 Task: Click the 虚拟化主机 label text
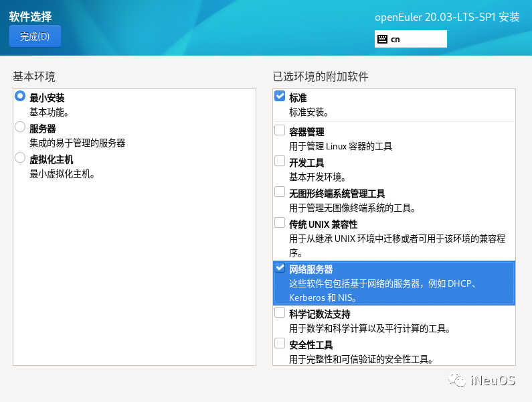[52, 159]
